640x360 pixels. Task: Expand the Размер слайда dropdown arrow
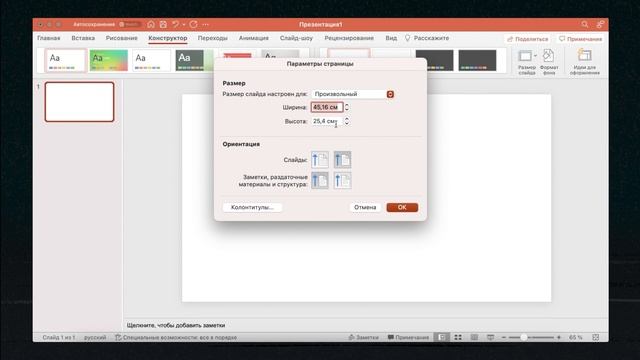coord(535,56)
